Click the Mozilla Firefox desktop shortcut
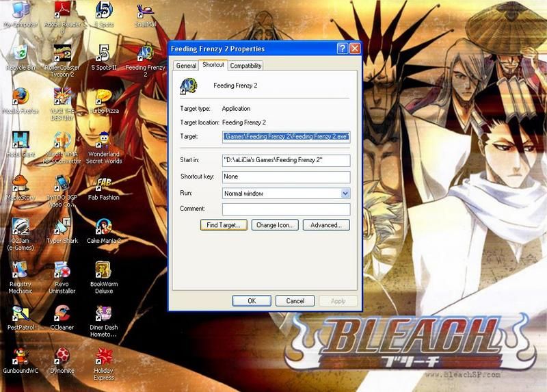The height and width of the screenshot is (392, 547). [21, 96]
